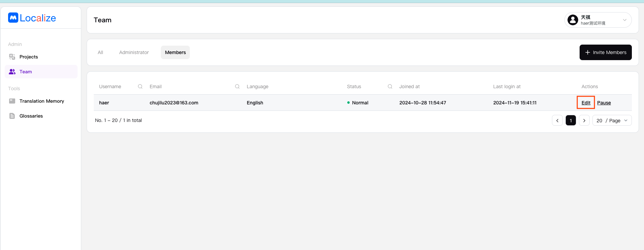
Task: Switch to the Administrator tab
Action: pos(134,52)
